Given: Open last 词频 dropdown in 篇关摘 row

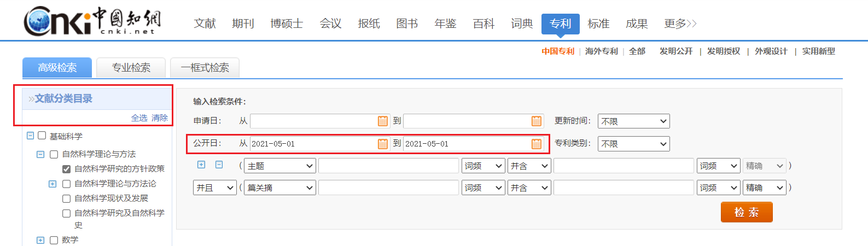Looking at the screenshot, I should 719,188.
